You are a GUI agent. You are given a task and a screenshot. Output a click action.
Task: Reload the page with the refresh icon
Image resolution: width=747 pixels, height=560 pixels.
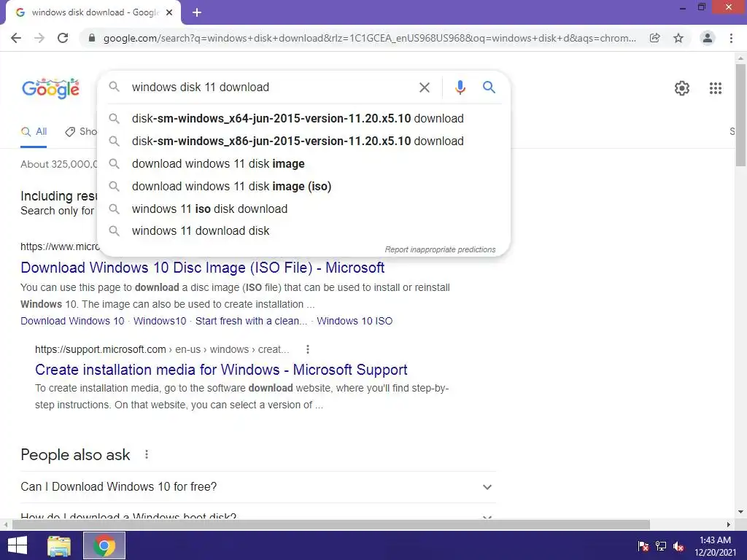[x=63, y=38]
